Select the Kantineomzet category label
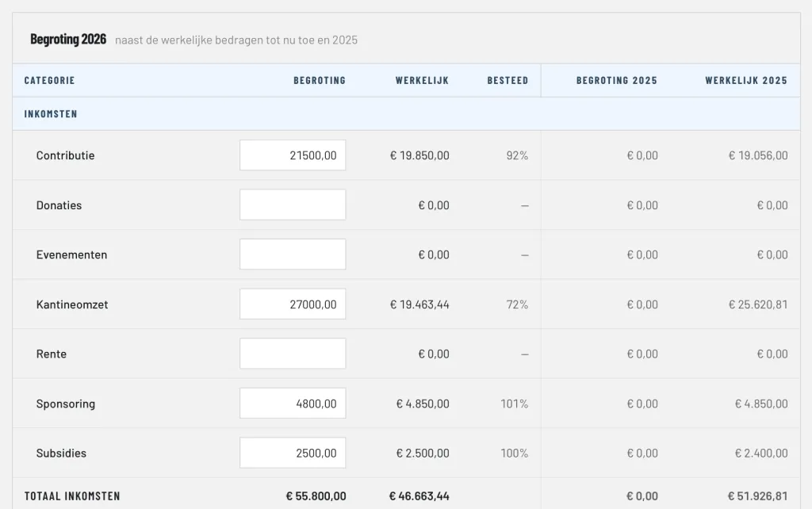Screen dimensions: 812x509 (72, 304)
